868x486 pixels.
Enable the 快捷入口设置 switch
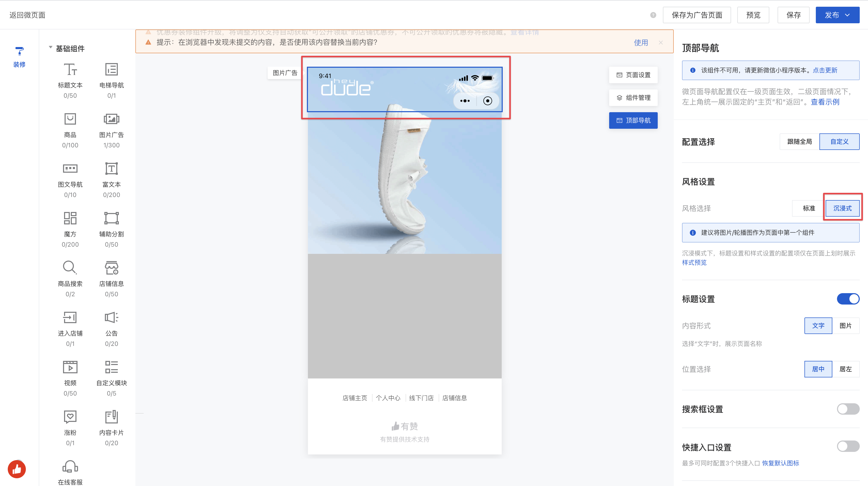(848, 446)
